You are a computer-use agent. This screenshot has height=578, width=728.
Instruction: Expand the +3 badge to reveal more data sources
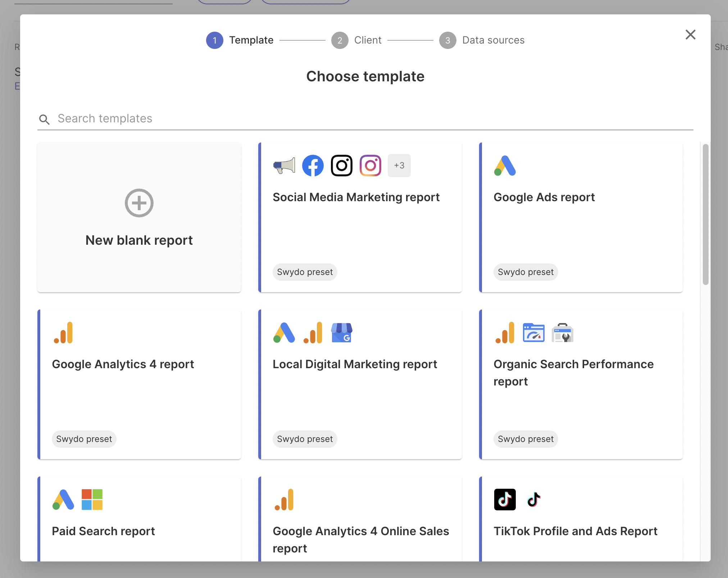click(399, 166)
